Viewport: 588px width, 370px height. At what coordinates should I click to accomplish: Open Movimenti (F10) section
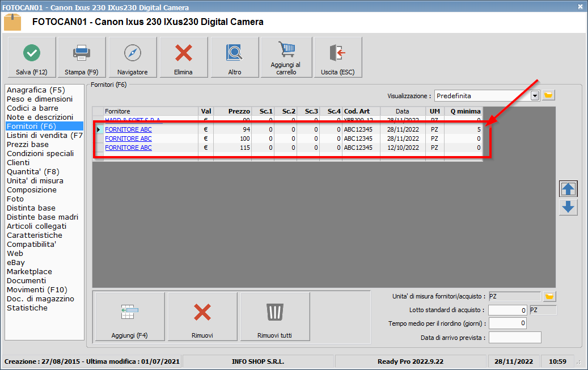point(37,289)
